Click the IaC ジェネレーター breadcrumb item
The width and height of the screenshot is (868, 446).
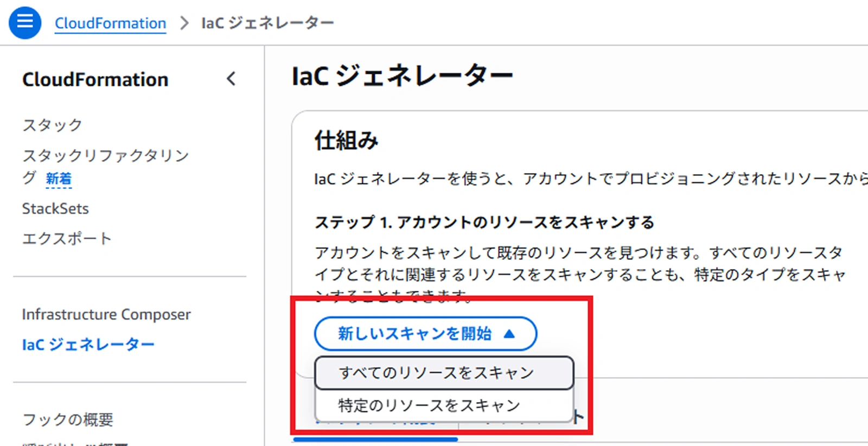pos(267,23)
